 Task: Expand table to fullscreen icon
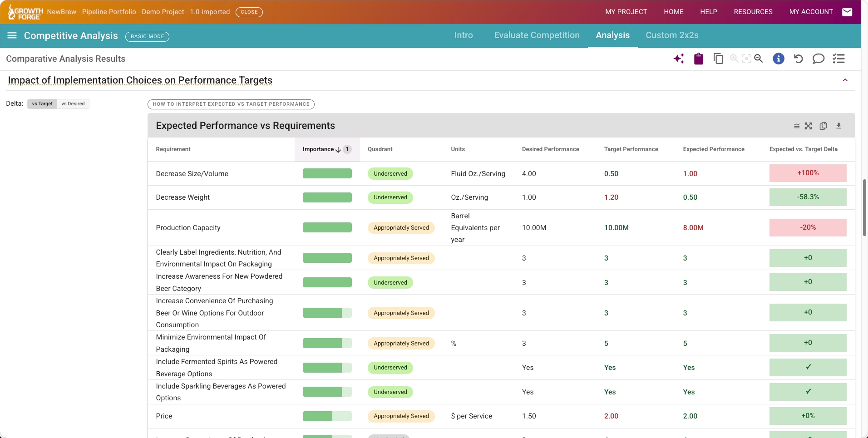tap(809, 126)
